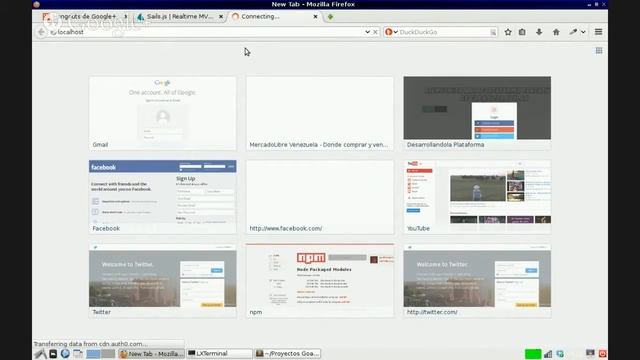640x360 pixels.
Task: Switch to the Hangouts de Google+ tab
Action: pyautogui.click(x=84, y=16)
